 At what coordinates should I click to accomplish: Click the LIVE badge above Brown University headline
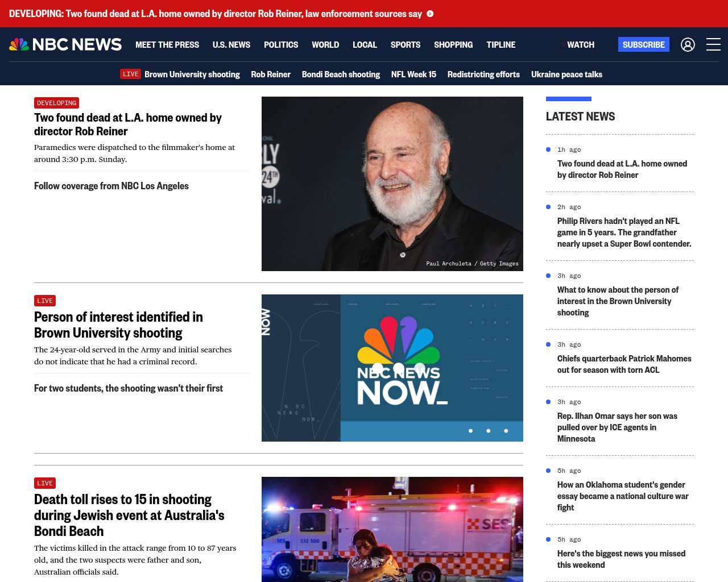pyautogui.click(x=45, y=301)
